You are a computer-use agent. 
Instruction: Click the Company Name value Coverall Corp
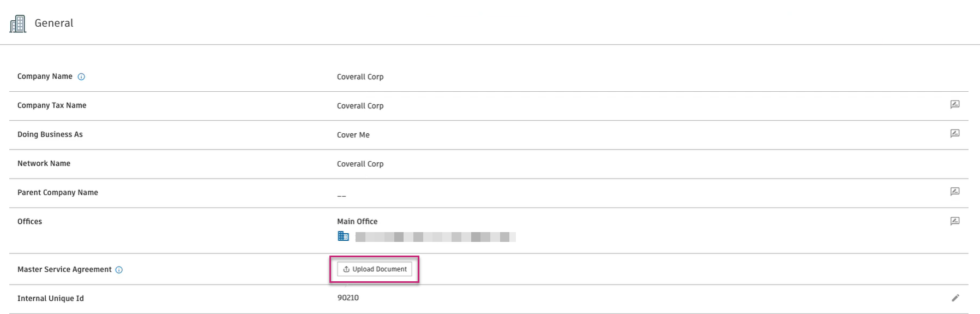click(x=360, y=77)
